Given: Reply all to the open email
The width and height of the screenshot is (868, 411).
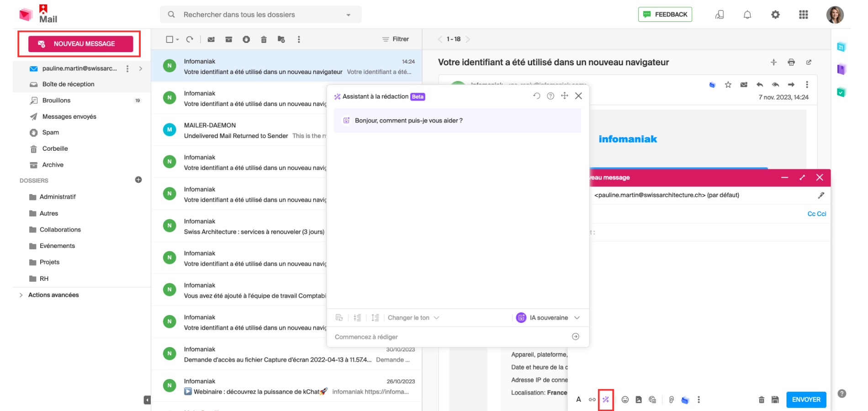Looking at the screenshot, I should 775,84.
